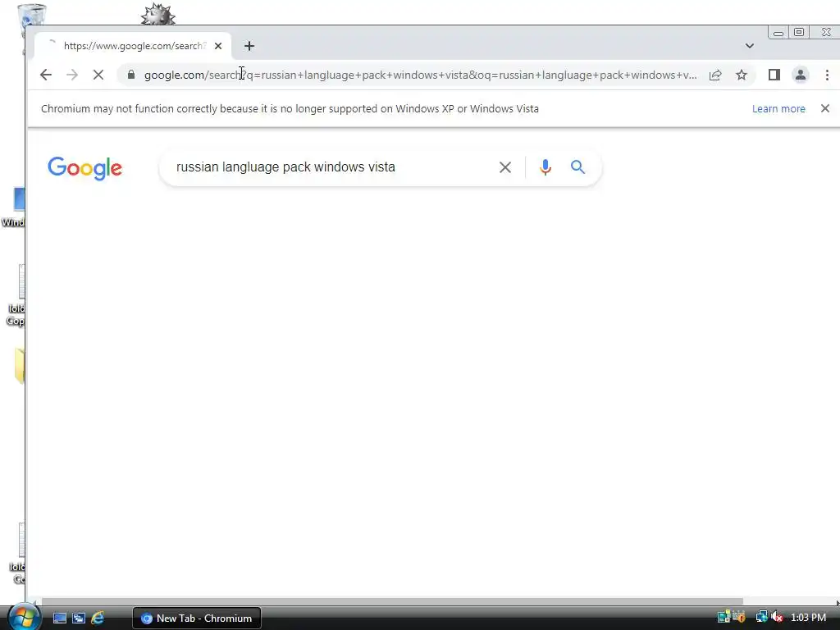Activate Chromium taskbar button
Image resolution: width=840 pixels, height=630 pixels.
(x=197, y=619)
